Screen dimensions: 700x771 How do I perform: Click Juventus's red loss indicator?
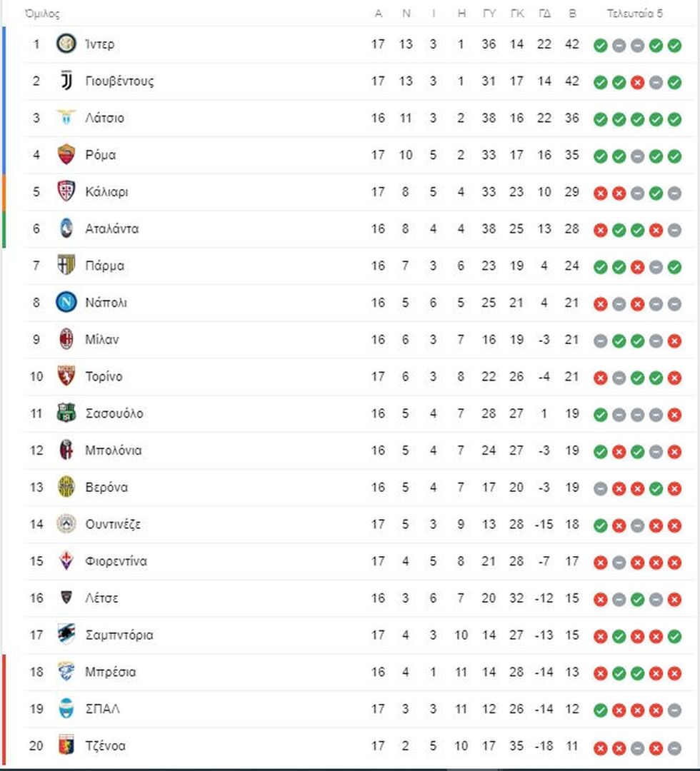[637, 82]
